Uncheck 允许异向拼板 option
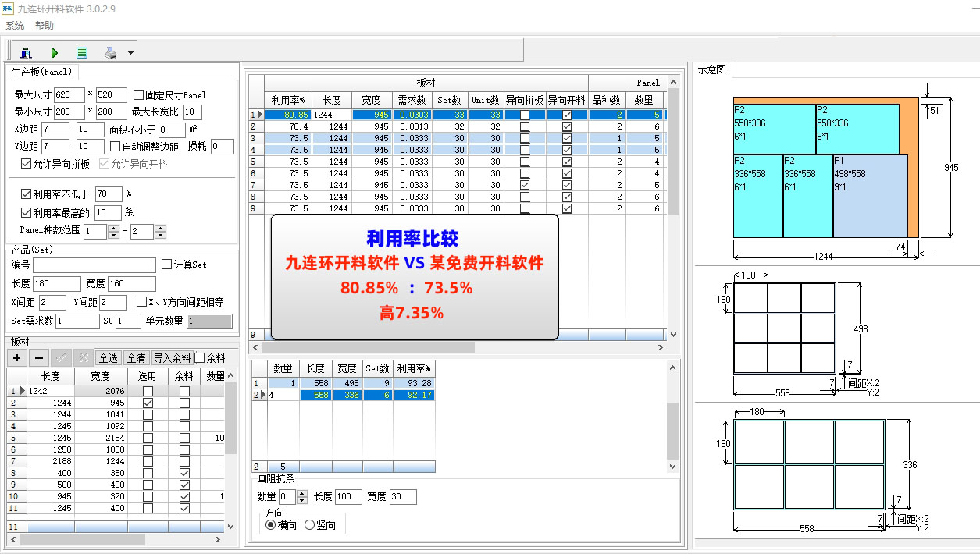Viewport: 980px width, 554px height. click(x=27, y=164)
